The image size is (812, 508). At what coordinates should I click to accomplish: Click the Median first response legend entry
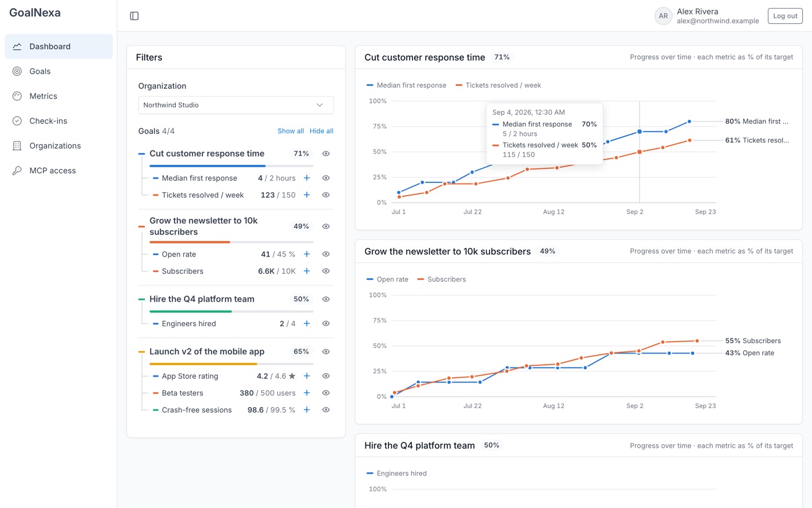tap(407, 85)
